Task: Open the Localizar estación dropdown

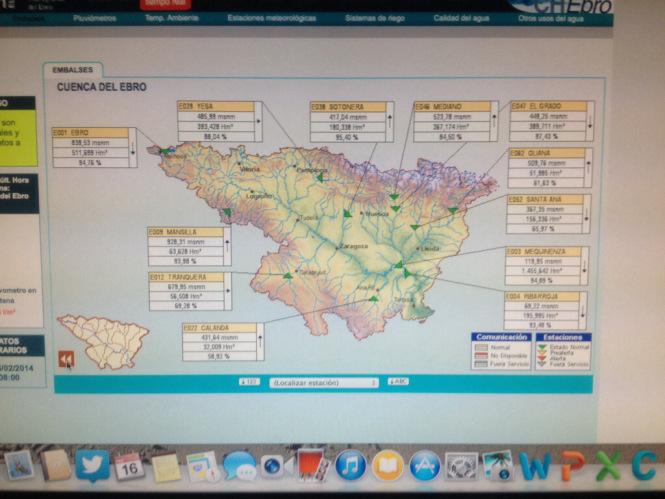Action: pyautogui.click(x=325, y=382)
